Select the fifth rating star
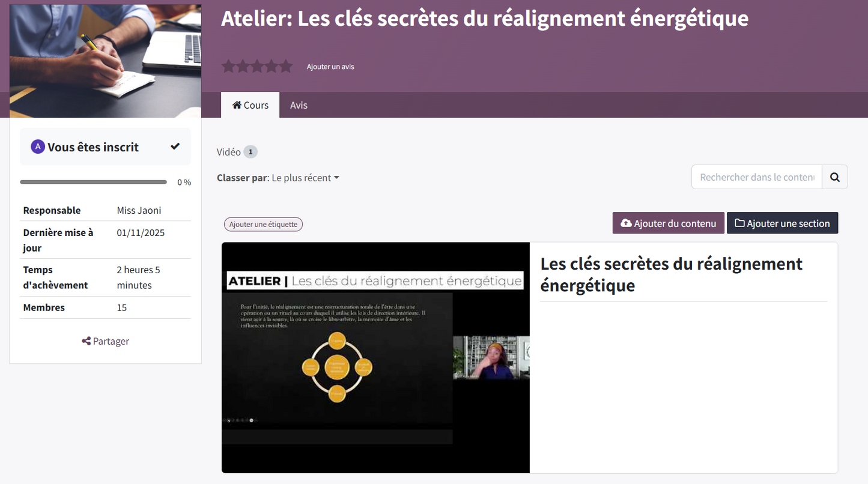Viewport: 868px width, 484px height. click(x=285, y=66)
